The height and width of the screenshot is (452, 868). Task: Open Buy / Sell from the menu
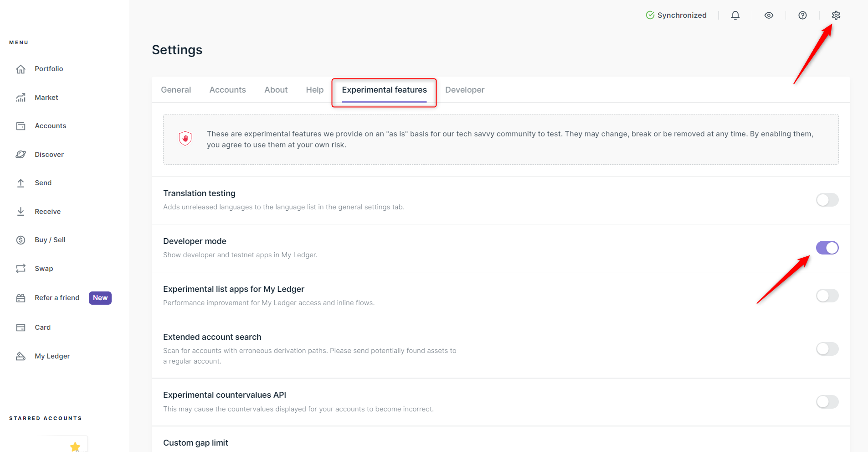(50, 240)
